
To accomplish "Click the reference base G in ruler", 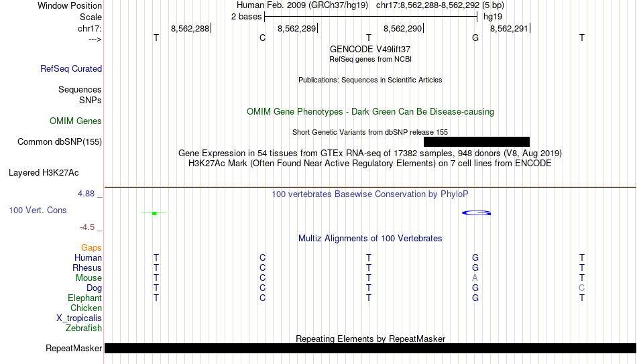I will (x=475, y=38).
